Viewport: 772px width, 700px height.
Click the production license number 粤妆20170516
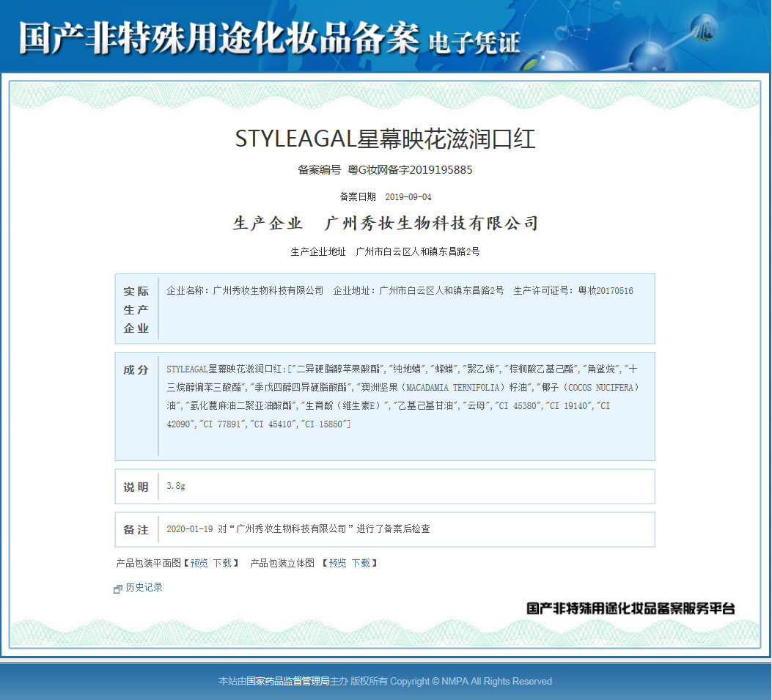606,290
